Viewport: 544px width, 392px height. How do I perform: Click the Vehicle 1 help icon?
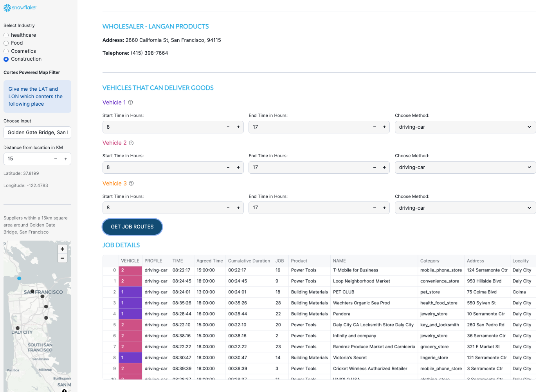pos(131,102)
